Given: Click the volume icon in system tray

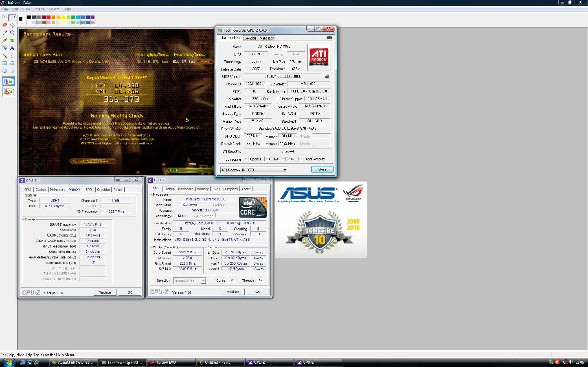Looking at the screenshot, I should [x=571, y=362].
